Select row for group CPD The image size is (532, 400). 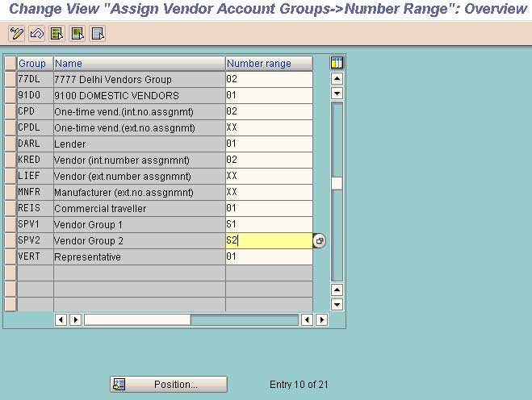coord(10,111)
